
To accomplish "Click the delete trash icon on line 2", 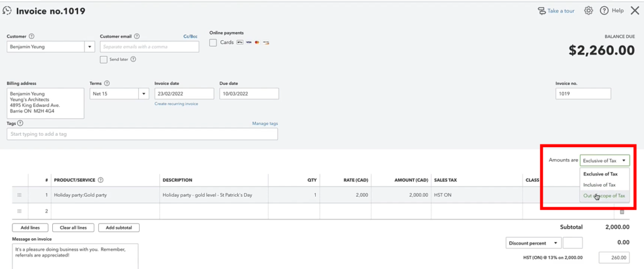I will pyautogui.click(x=622, y=212).
